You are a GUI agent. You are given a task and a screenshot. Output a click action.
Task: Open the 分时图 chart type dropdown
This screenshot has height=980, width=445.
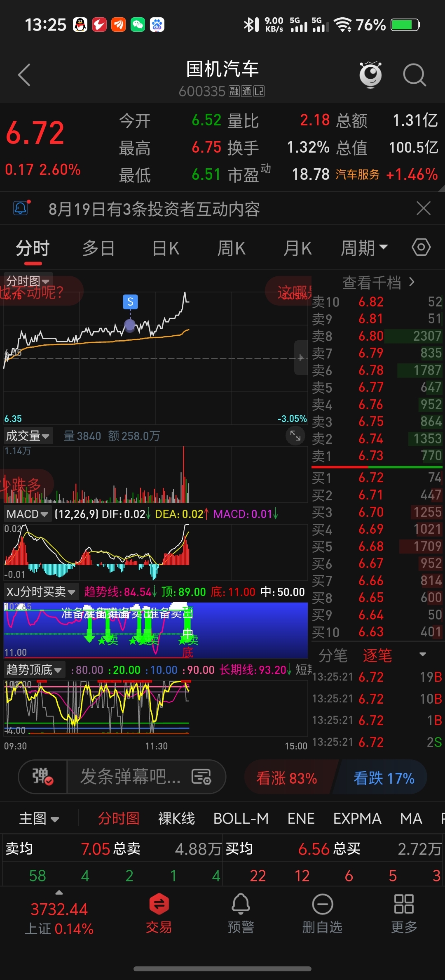coord(28,281)
